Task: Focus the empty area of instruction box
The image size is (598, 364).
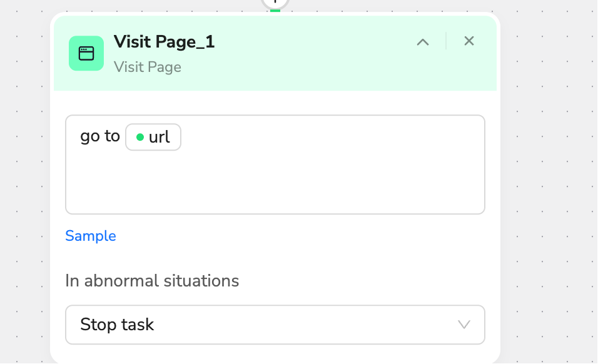Action: click(275, 183)
